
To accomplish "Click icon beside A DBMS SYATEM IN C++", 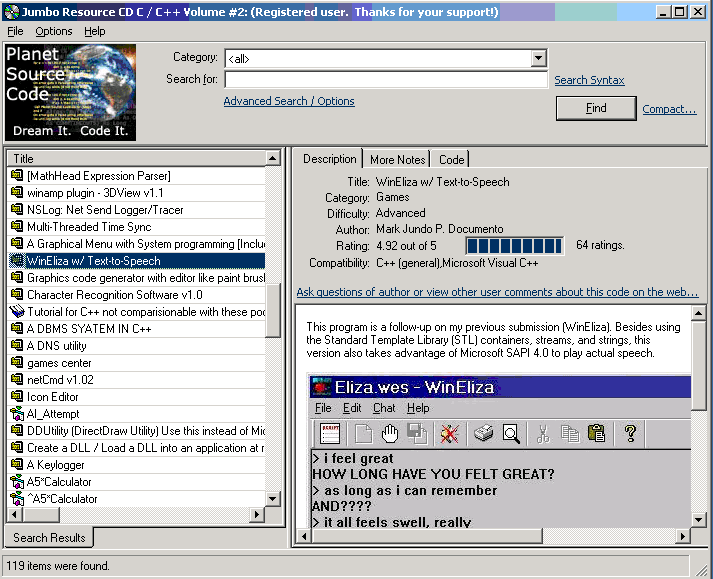I will [x=17, y=328].
